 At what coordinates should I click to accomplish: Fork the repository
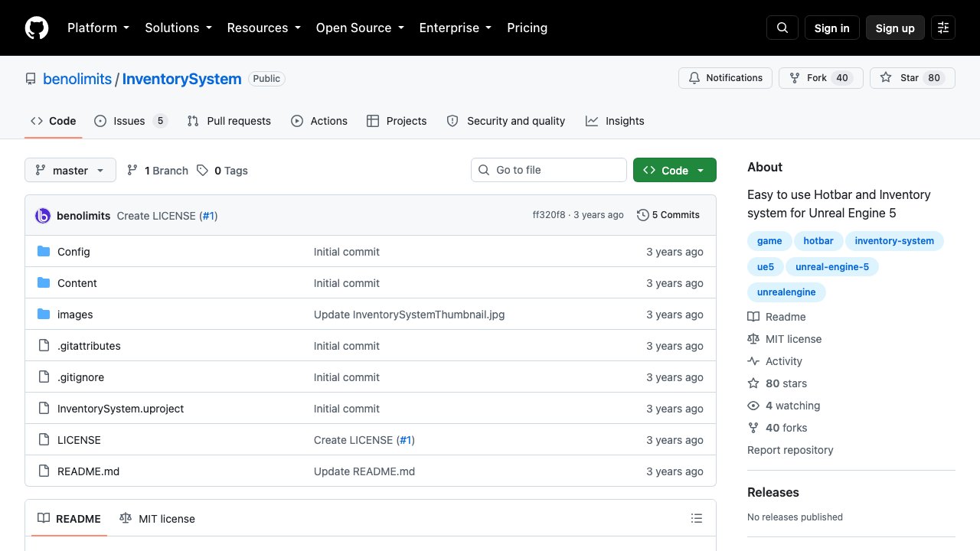point(821,78)
